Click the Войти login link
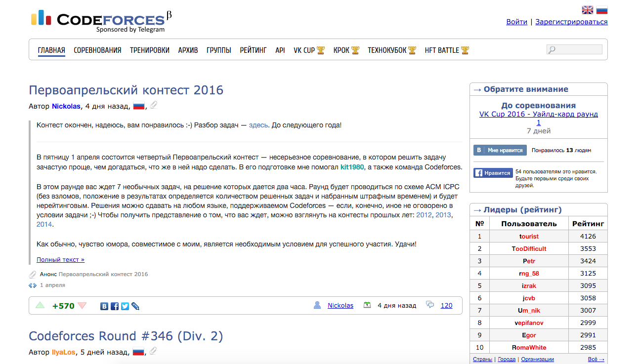This screenshot has width=640, height=364. tap(517, 22)
